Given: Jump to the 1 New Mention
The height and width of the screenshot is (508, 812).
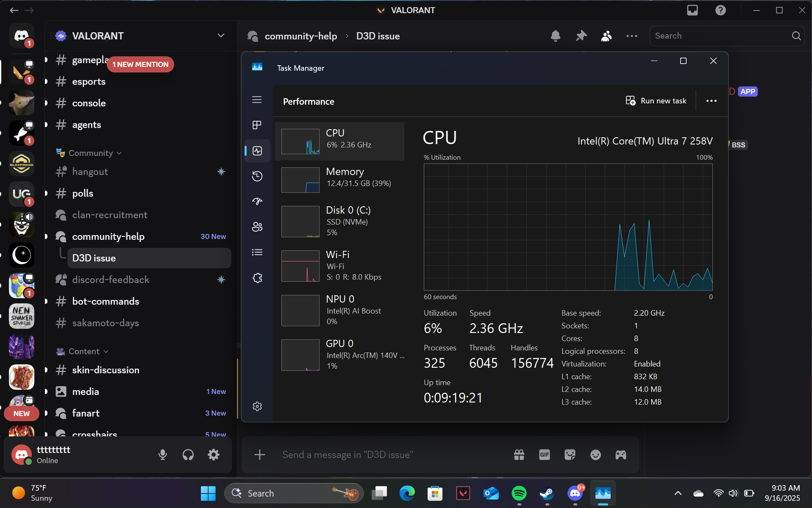Looking at the screenshot, I should tap(140, 64).
